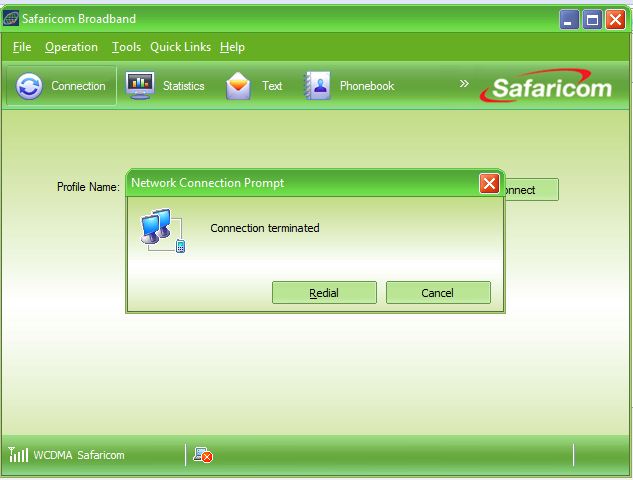Maximize the Safaricom Broadband window
The height and width of the screenshot is (480, 633).
(592, 19)
